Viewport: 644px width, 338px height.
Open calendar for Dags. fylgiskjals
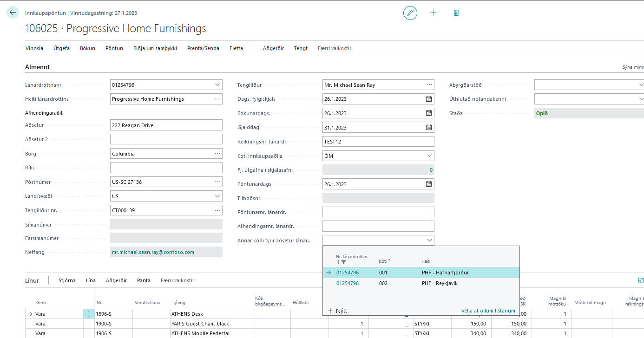[x=428, y=99]
